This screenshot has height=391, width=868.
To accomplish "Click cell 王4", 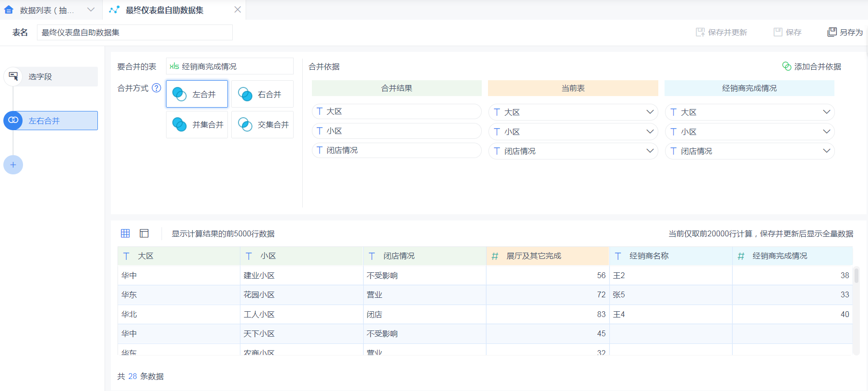I will point(671,314).
